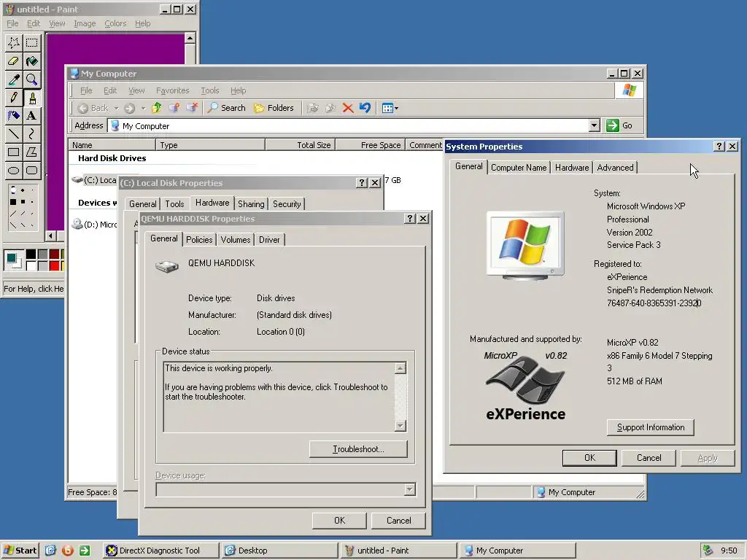Switch to DirectX Diagnostic Tool taskbar button
Viewport: 747px width, 560px height.
[x=160, y=551]
